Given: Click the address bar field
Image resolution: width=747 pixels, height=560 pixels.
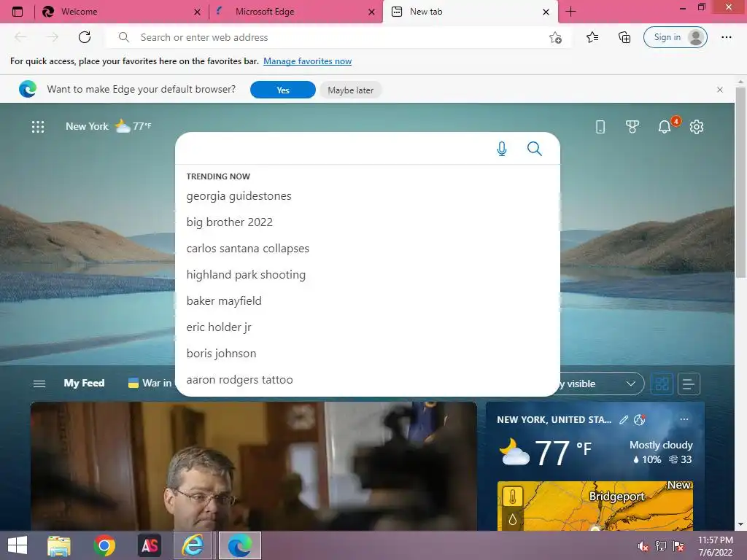Looking at the screenshot, I should (x=338, y=37).
